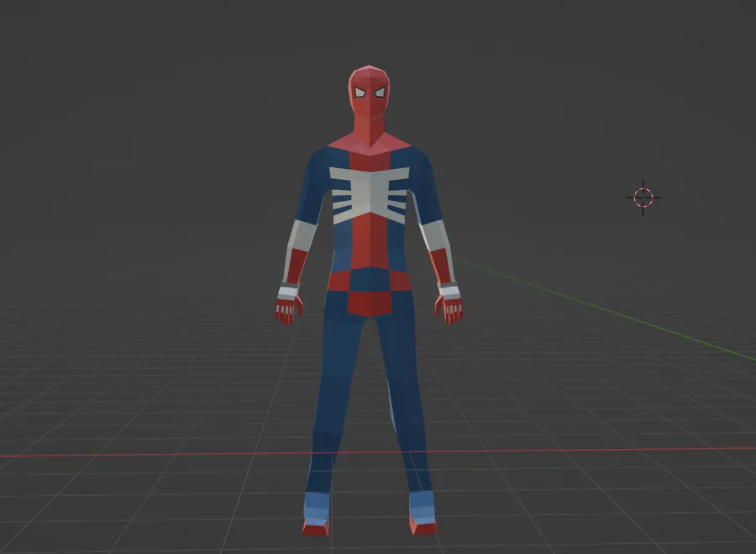Viewport: 756px width, 554px height.
Task: Click the 3D cursor crosshair in the viewport
Action: (x=643, y=198)
